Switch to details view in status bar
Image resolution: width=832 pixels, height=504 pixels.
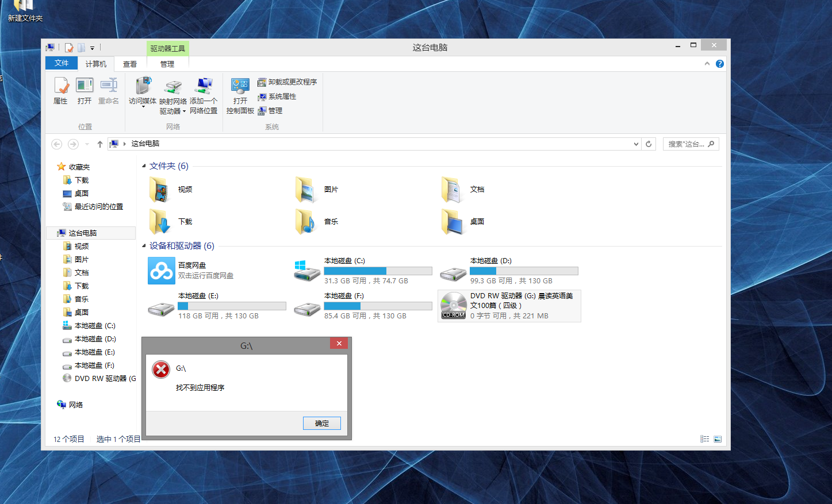704,439
